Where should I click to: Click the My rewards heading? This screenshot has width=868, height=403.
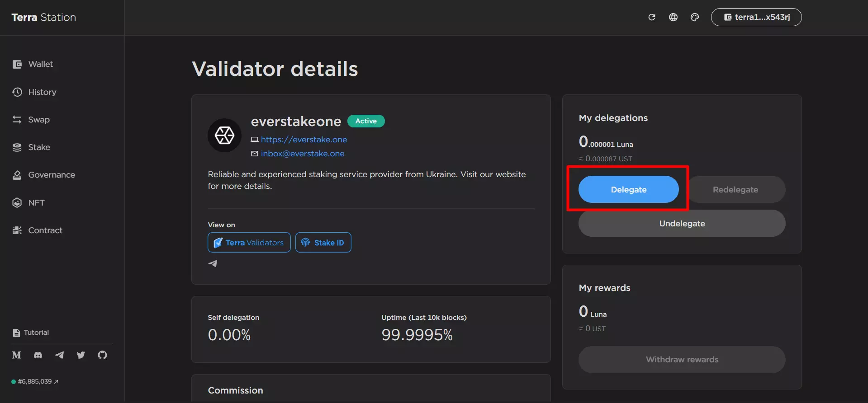coord(605,288)
